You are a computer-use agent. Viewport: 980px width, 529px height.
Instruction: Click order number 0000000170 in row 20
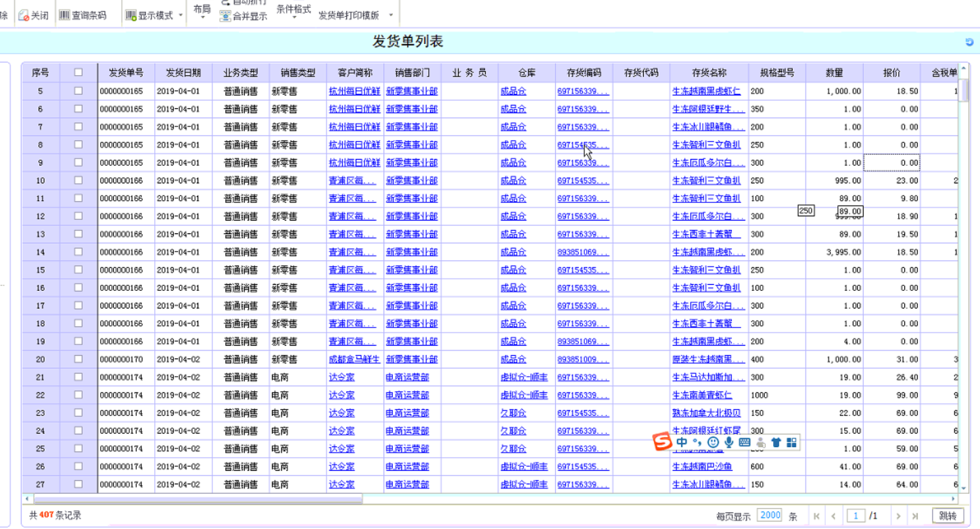[122, 359]
